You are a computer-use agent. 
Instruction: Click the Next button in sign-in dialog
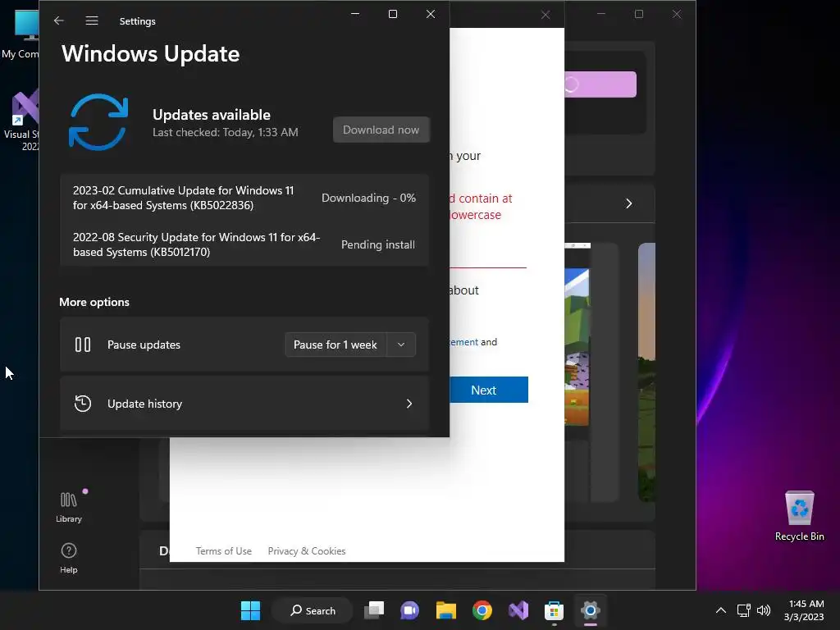[x=489, y=390]
